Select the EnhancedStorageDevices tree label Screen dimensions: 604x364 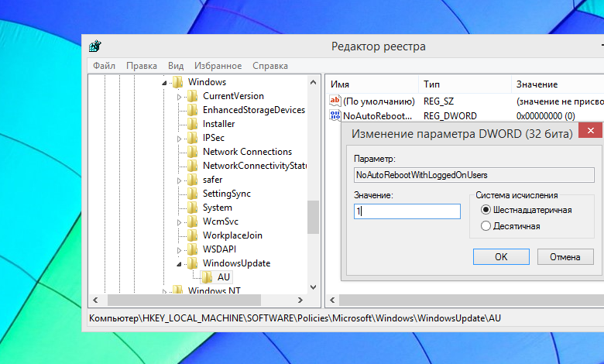pos(254,110)
